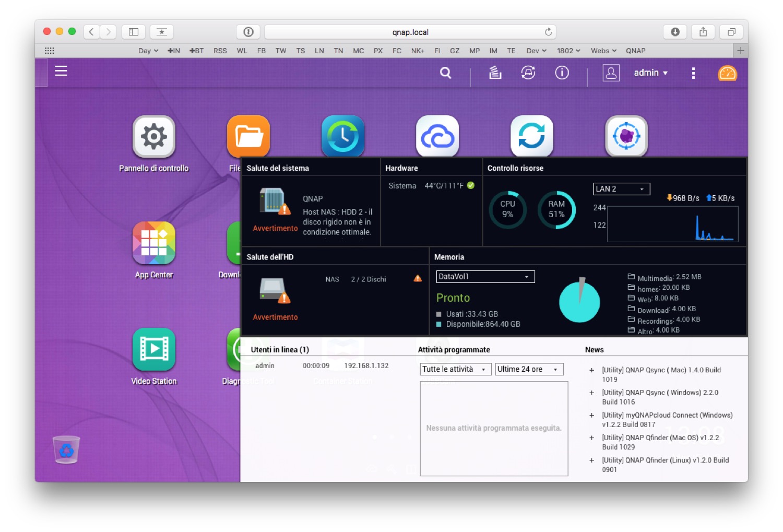This screenshot has width=783, height=532.
Task: Open the blue clock backup app icon
Action: click(343, 137)
